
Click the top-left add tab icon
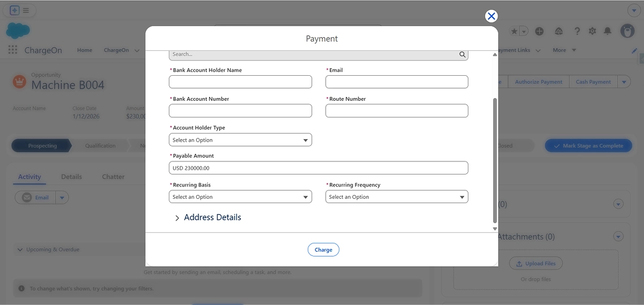[15, 11]
